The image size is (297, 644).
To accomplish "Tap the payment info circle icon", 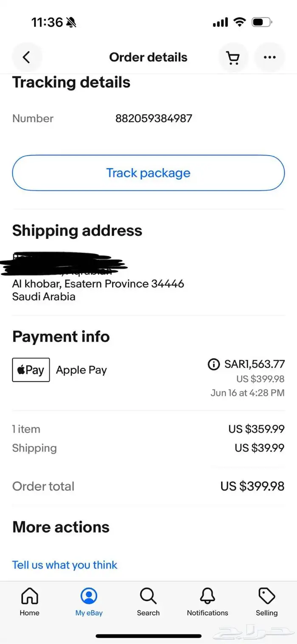I will click(x=214, y=364).
